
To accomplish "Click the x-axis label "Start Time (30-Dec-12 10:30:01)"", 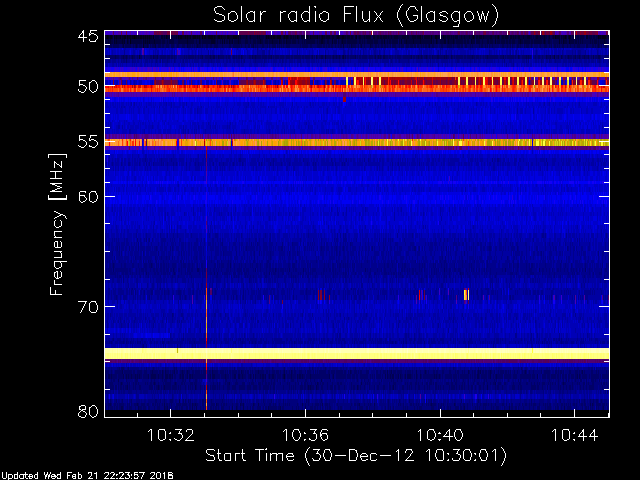I will point(356,455).
